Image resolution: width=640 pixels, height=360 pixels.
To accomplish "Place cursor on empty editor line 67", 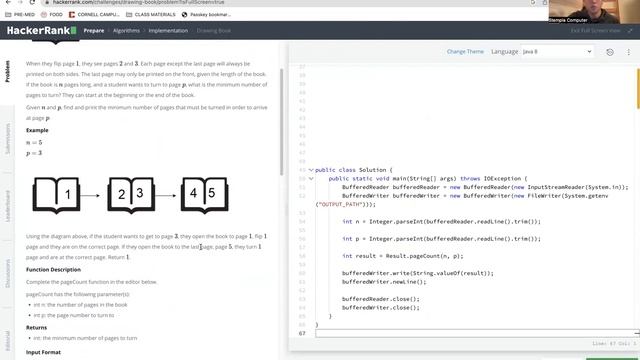I will (x=476, y=333).
